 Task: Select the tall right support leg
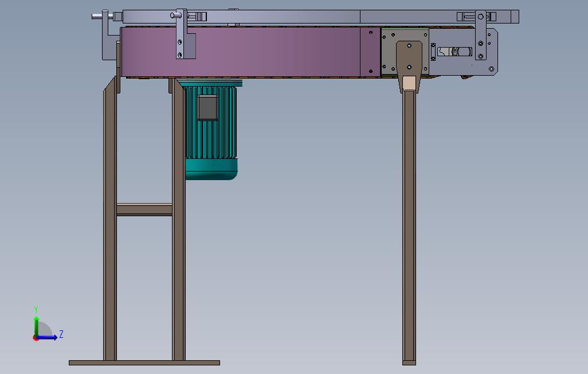point(409,225)
